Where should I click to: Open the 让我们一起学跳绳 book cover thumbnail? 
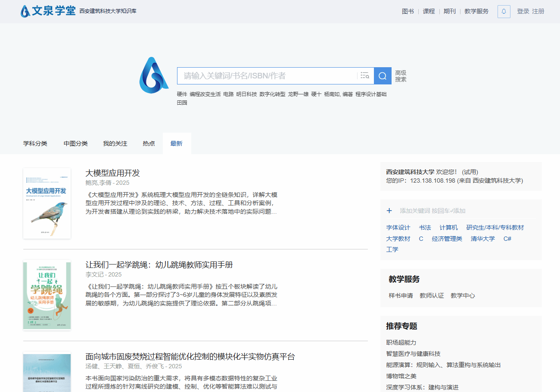(x=47, y=295)
